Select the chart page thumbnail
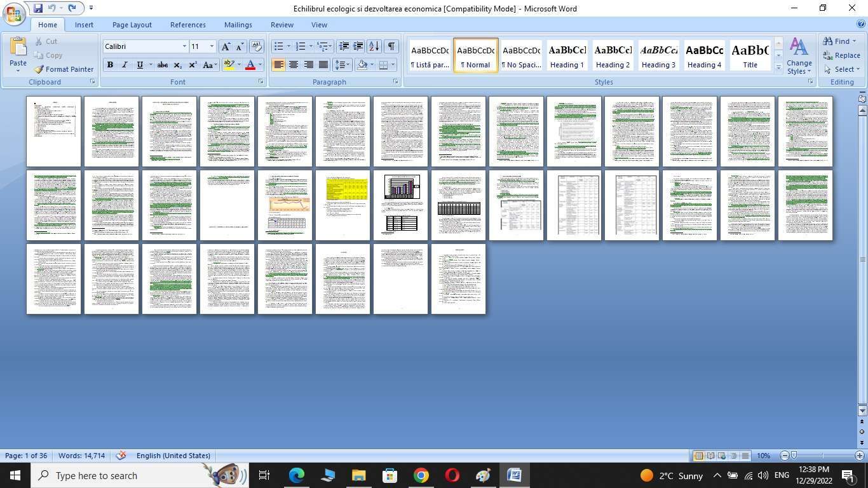Screen dimensions: 868x488 coord(400,205)
